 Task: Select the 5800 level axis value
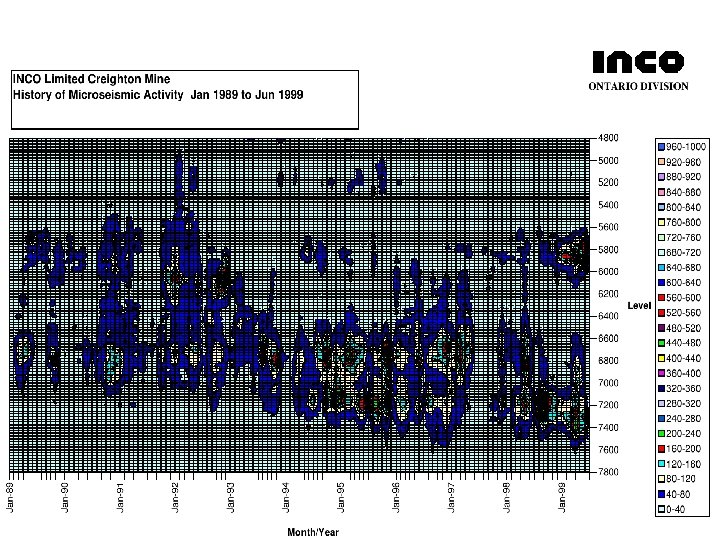(608, 249)
